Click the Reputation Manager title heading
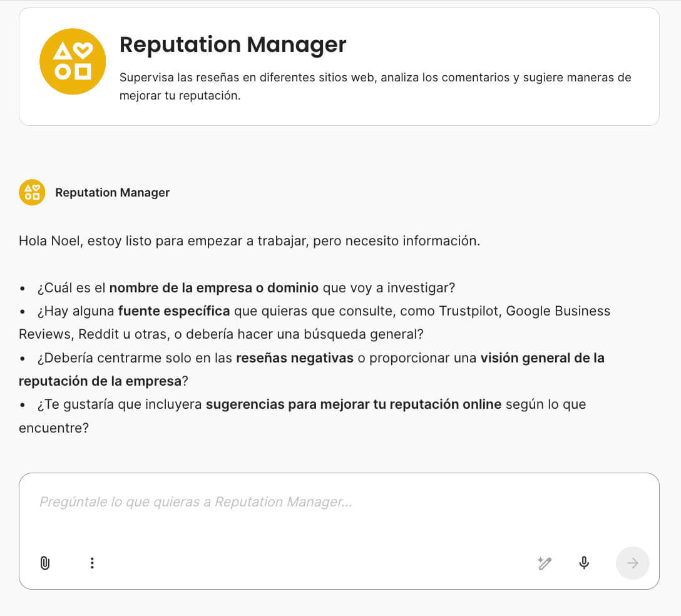The height and width of the screenshot is (616, 681). point(233,44)
